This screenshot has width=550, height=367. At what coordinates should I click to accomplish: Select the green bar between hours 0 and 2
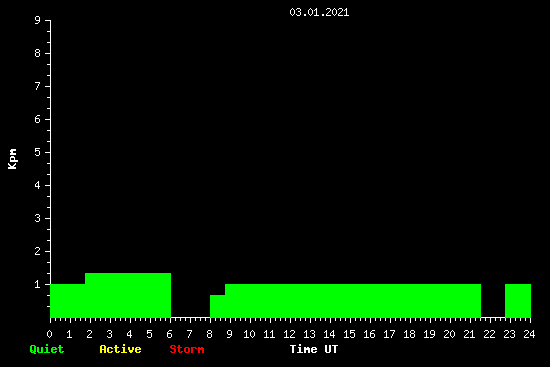(x=67, y=301)
